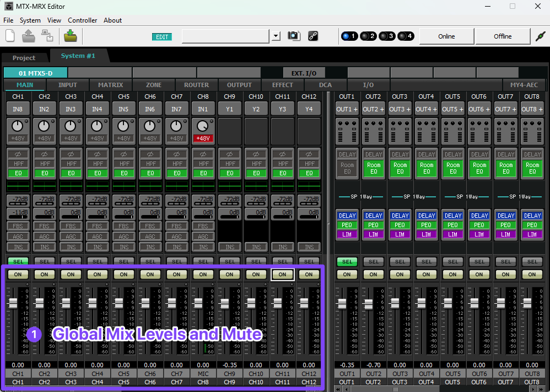Click the EDIT indicator button
This screenshot has height=392, width=550.
tap(162, 37)
